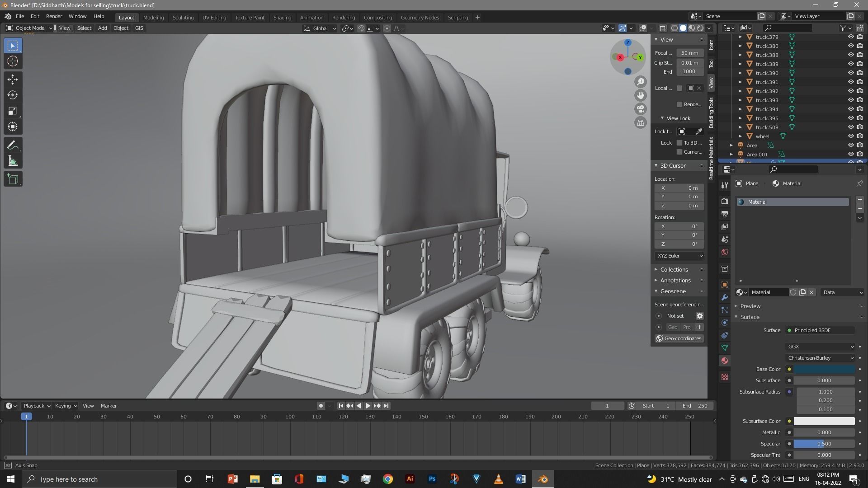
Task: Open the Building Tools sidebar tab
Action: (x=711, y=113)
